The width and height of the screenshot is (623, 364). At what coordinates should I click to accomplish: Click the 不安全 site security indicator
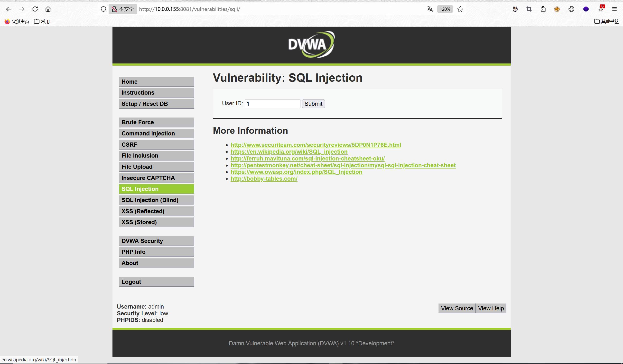tap(123, 9)
